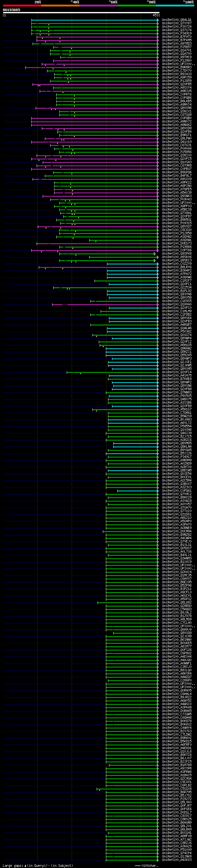Screen dimensions: 197x868
Task: Select label UniRef100_B0S1H1
Action: [x=177, y=833]
